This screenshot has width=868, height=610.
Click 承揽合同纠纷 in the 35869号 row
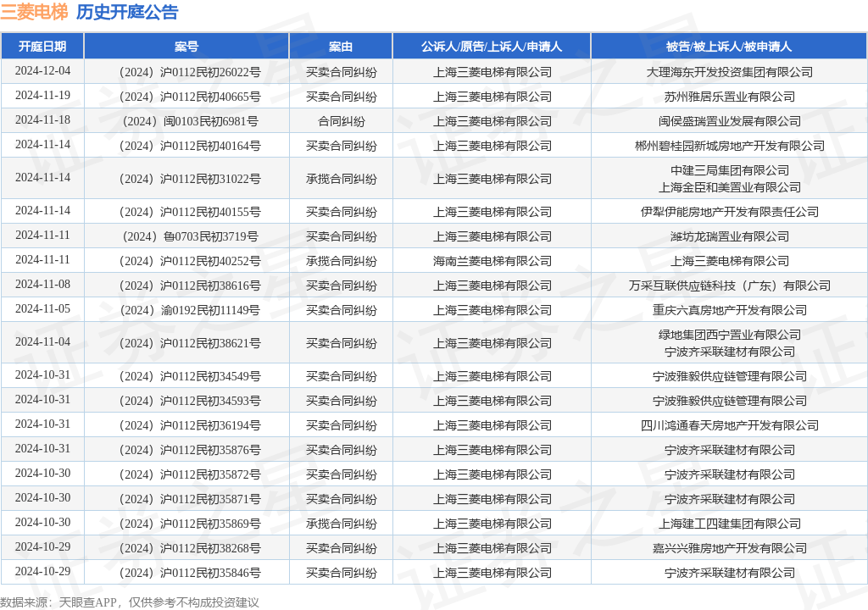[x=341, y=524]
